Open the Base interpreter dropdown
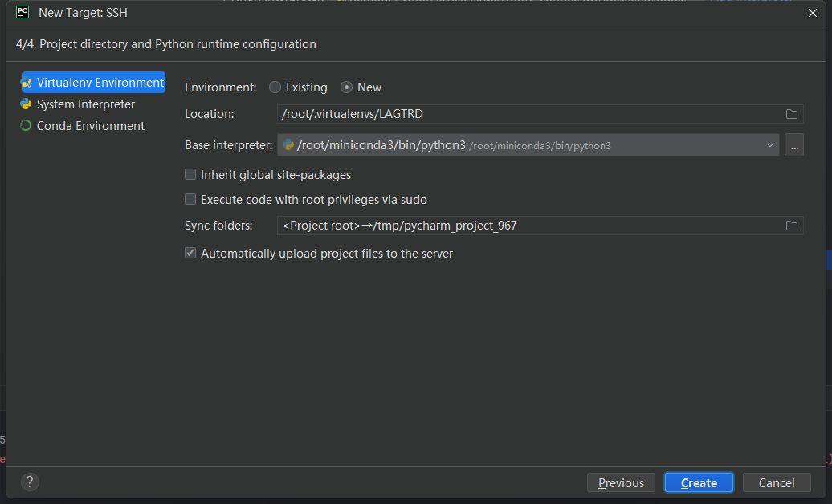The image size is (832, 504). pyautogui.click(x=528, y=144)
